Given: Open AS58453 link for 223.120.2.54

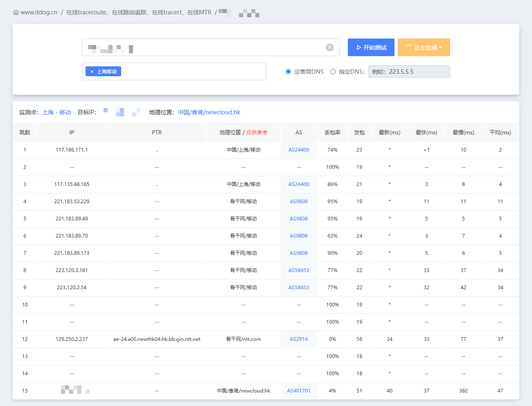Looking at the screenshot, I should [x=299, y=288].
